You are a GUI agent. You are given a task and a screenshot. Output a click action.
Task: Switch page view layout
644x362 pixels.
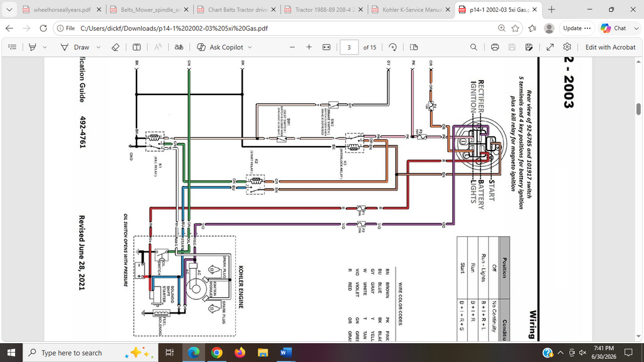point(414,47)
